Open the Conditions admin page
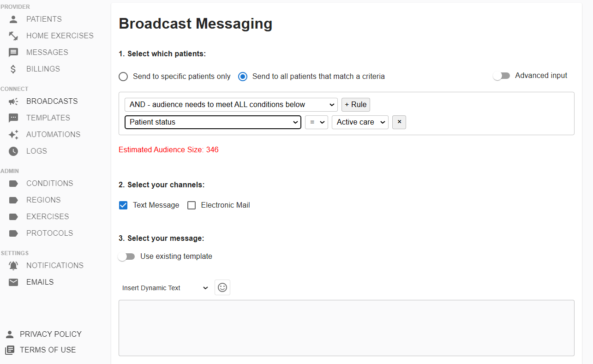593x364 pixels. pos(49,184)
